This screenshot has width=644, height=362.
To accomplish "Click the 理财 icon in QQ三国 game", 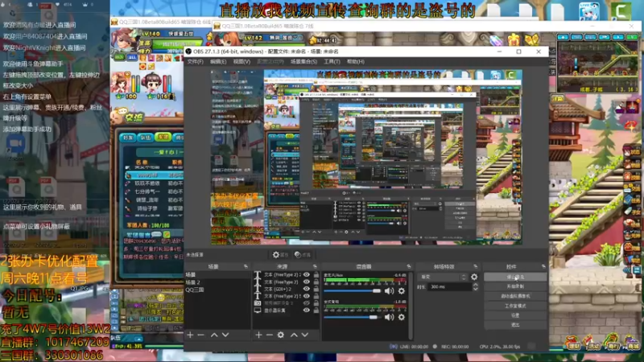I will [573, 343].
